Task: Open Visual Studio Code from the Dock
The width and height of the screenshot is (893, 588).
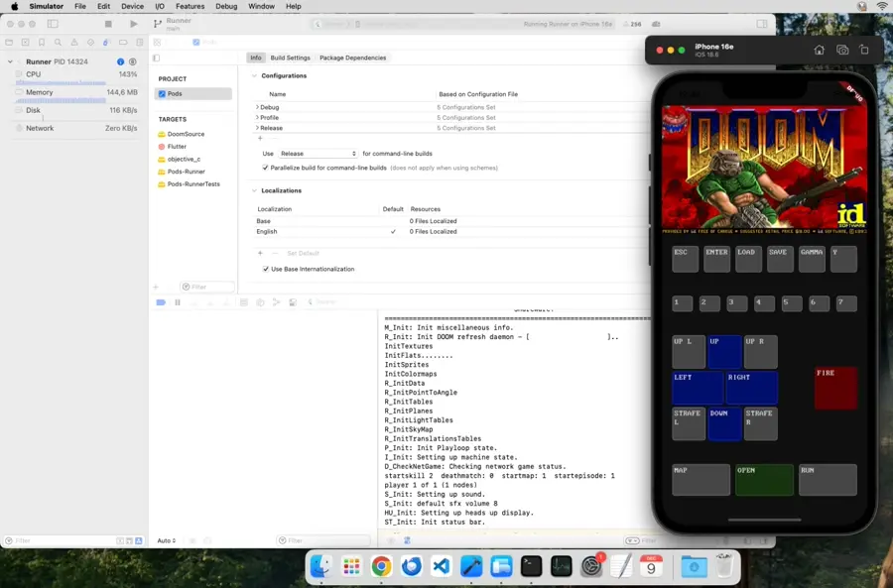Action: pyautogui.click(x=442, y=566)
